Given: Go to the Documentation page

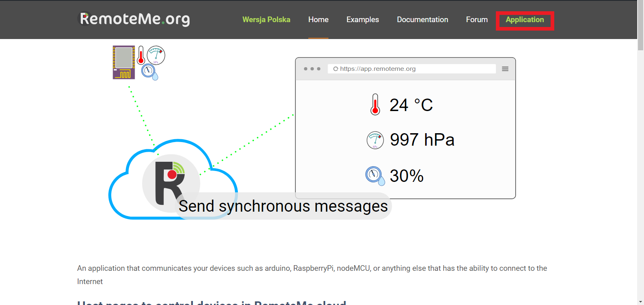Looking at the screenshot, I should 422,20.
